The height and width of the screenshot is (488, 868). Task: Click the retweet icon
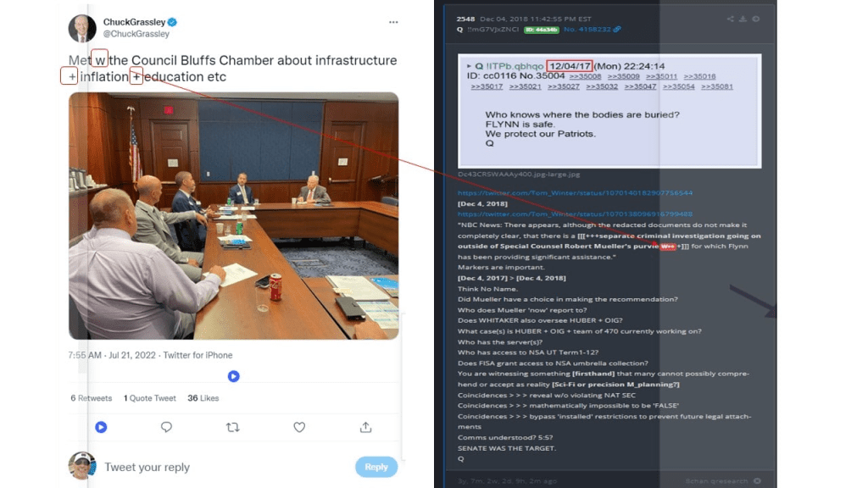232,427
